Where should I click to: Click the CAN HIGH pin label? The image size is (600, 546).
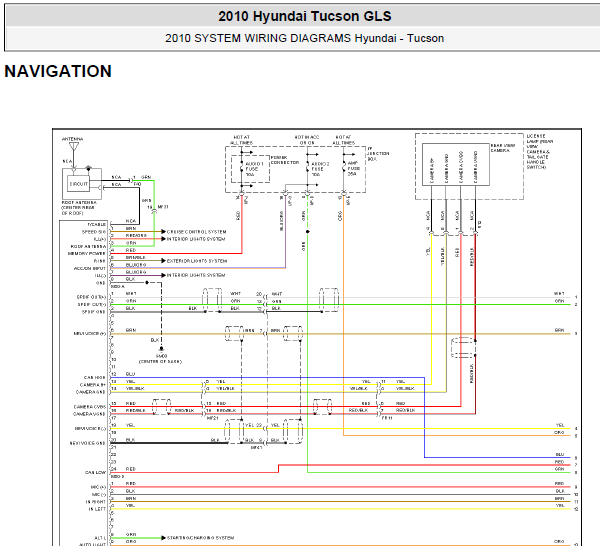[95, 377]
